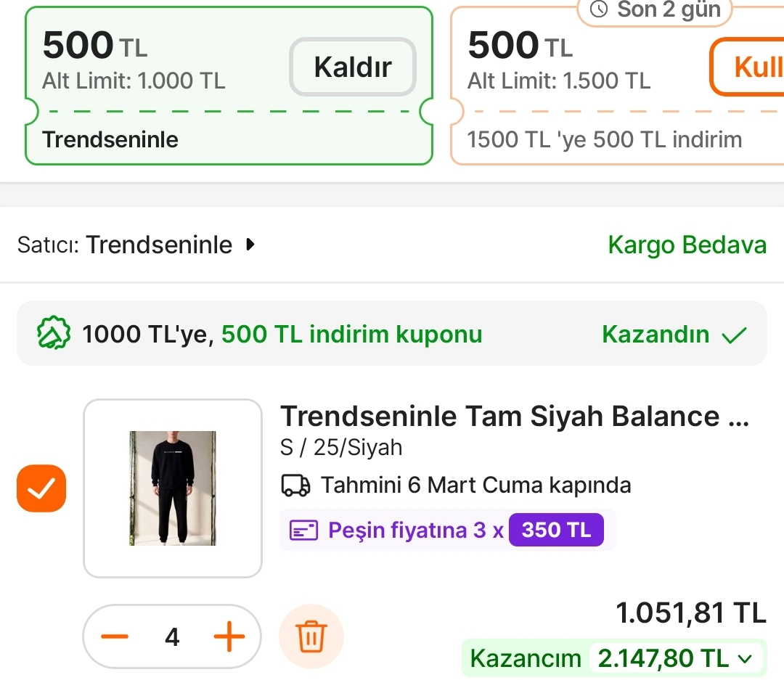784x680 pixels.
Task: Toggle selection of the Trendseninle coupon card
Action: (x=229, y=83)
